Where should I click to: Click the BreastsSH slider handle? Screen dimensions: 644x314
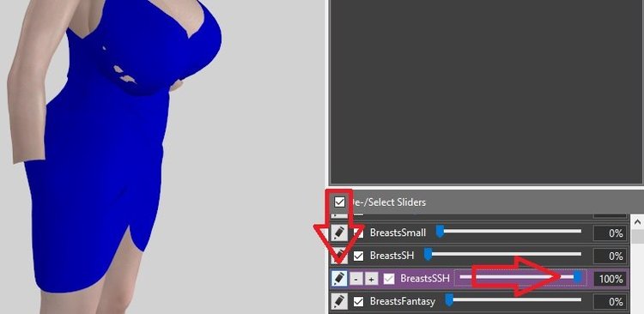pos(428,255)
